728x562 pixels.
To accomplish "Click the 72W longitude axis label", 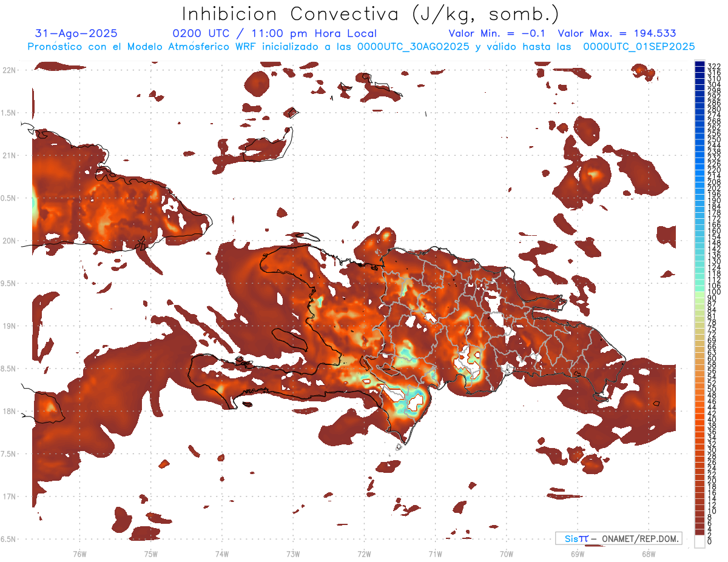I will (x=364, y=554).
